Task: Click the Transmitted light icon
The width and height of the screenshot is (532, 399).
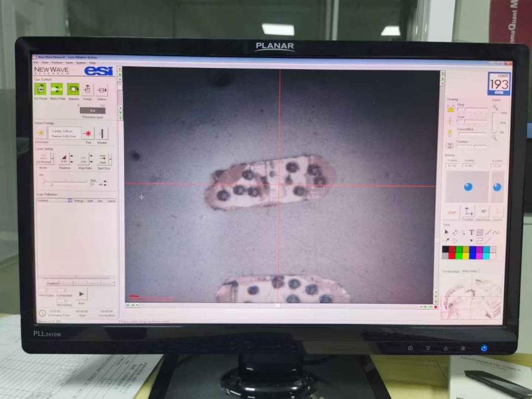Action: pos(450,133)
